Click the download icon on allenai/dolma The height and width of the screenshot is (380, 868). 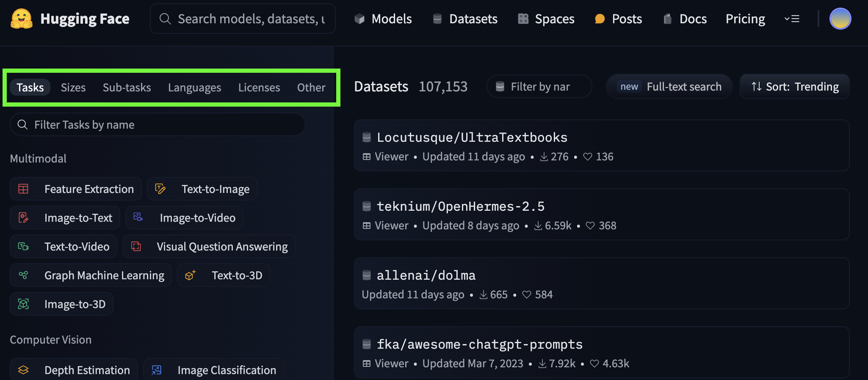click(483, 295)
